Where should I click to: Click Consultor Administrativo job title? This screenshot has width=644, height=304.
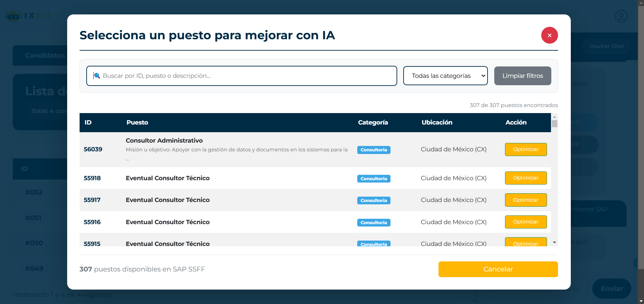(x=164, y=141)
